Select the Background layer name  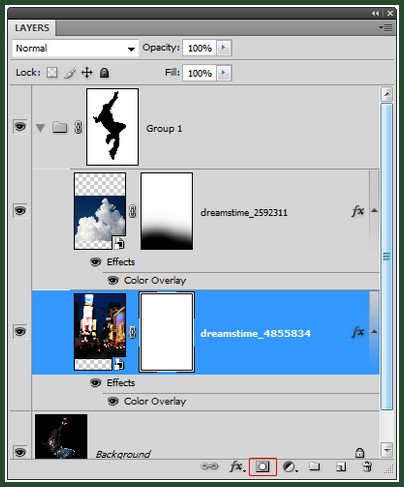tap(123, 454)
